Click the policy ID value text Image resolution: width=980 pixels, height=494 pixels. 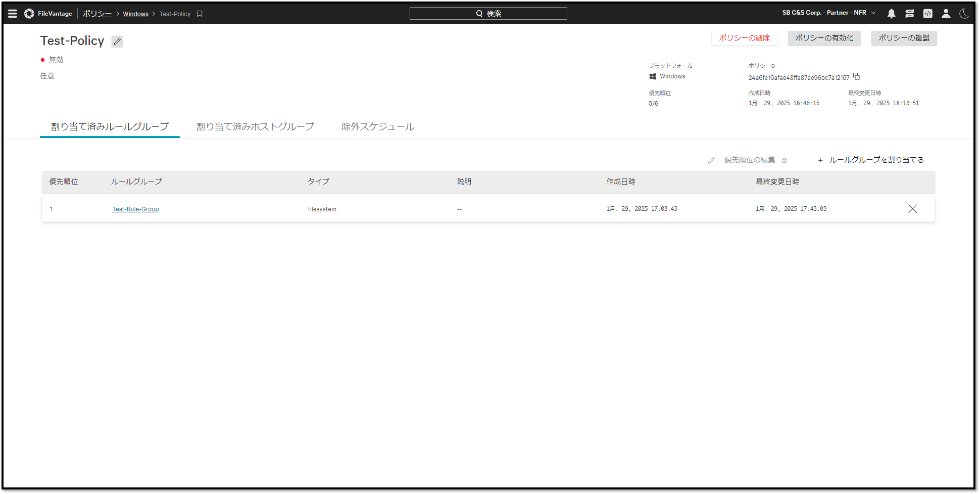tap(799, 78)
